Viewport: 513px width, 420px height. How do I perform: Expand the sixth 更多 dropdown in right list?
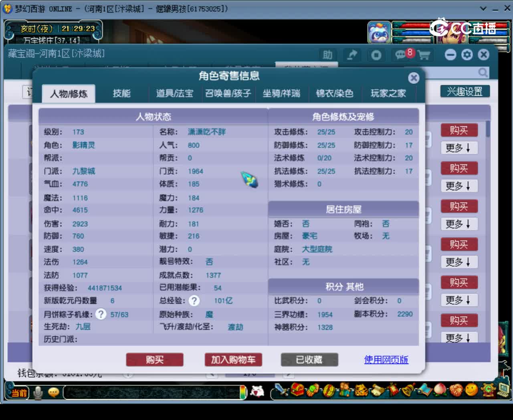pyautogui.click(x=459, y=338)
